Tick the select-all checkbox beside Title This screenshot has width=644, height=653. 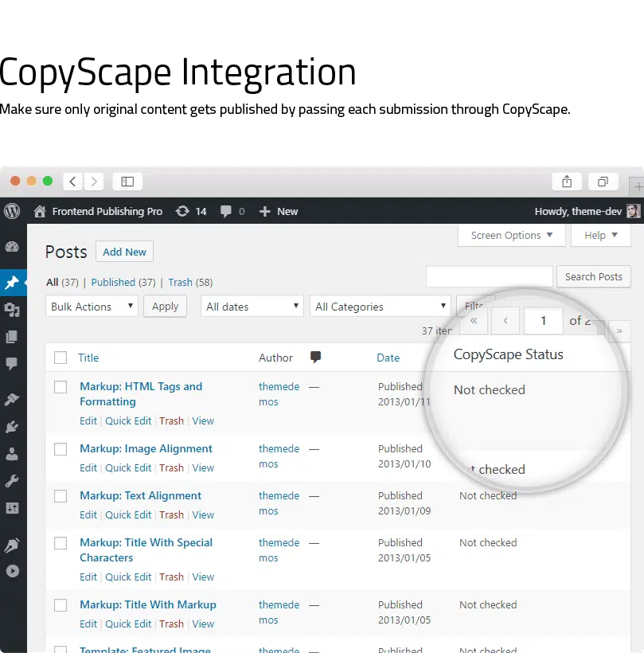pos(60,358)
